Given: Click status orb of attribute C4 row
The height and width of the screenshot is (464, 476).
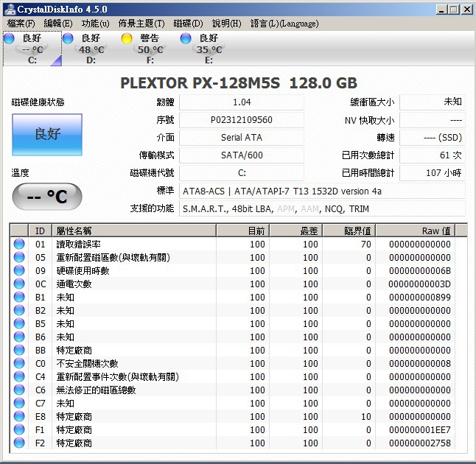Looking at the screenshot, I should 19,376.
